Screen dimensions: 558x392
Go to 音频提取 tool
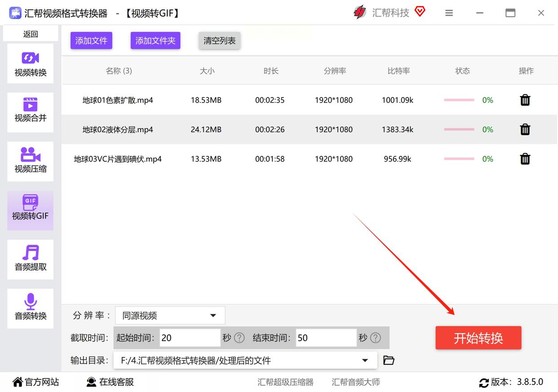30,259
